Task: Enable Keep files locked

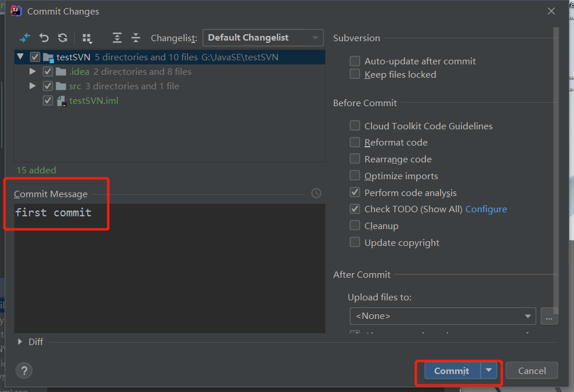Action: coord(355,74)
